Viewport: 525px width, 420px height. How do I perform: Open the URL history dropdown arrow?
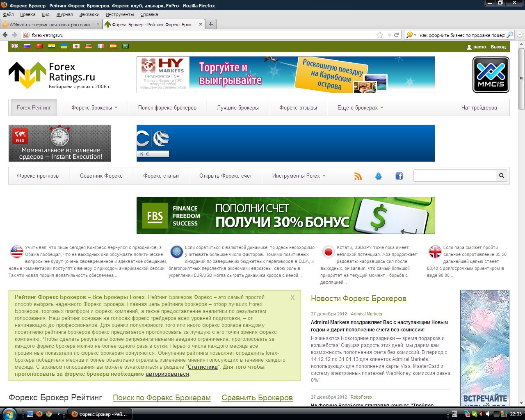pos(389,35)
